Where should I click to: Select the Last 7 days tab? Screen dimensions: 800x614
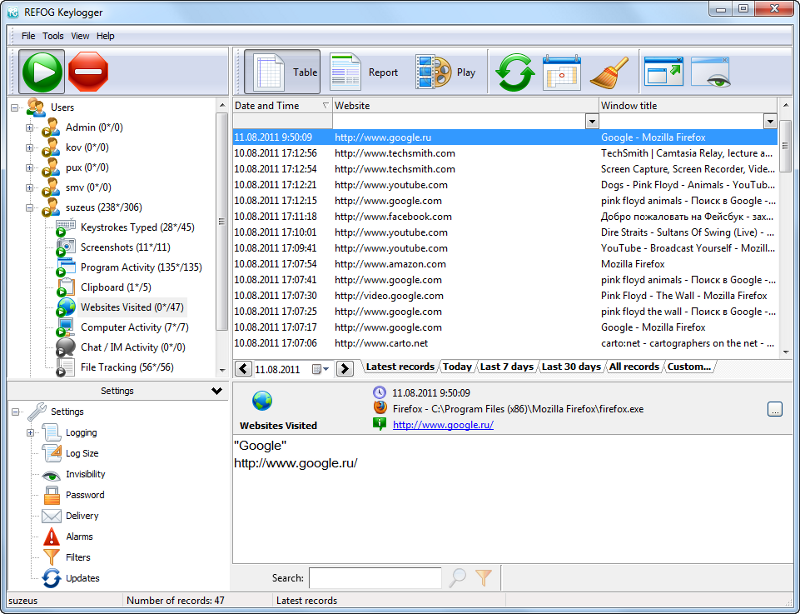(x=507, y=367)
